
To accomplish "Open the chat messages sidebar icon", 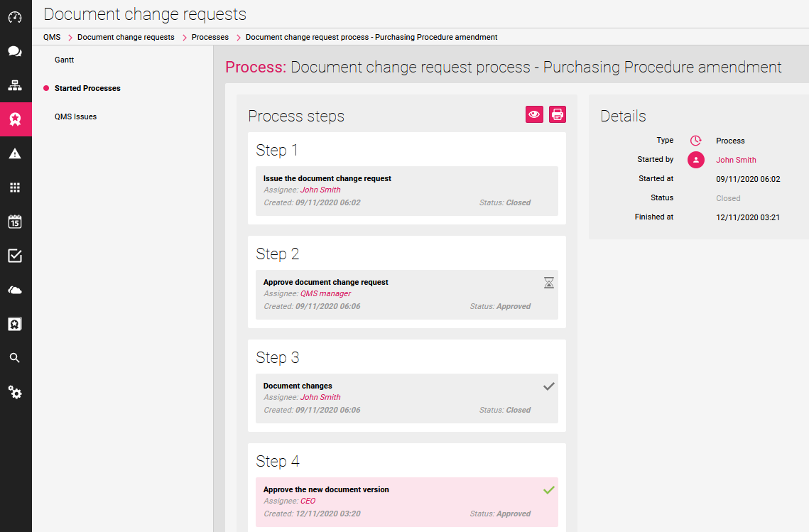I will point(15,51).
